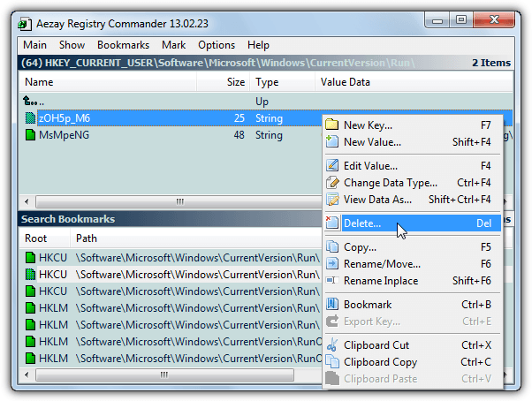This screenshot has height=401, width=532.
Task: Open the Main menu
Action: (35, 45)
